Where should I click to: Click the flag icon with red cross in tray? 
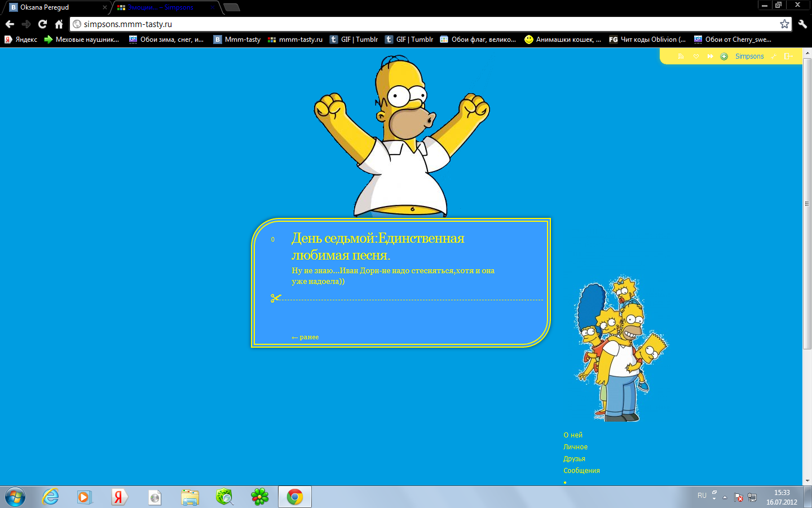(738, 497)
